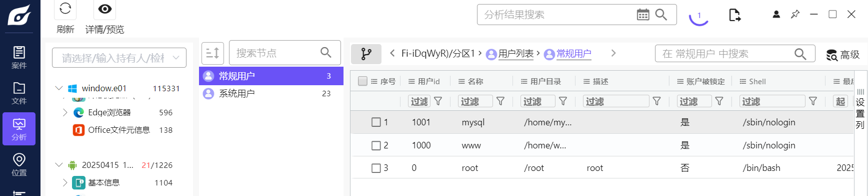Open the 序号 column menu
868x196 pixels.
[x=374, y=81]
